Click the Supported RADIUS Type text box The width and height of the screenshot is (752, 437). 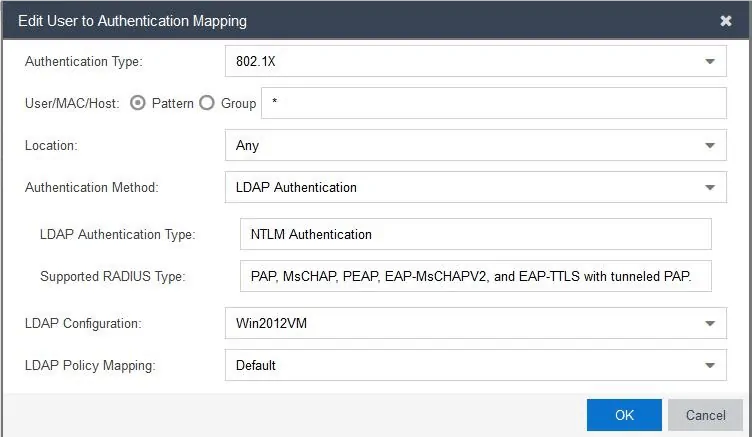point(476,276)
